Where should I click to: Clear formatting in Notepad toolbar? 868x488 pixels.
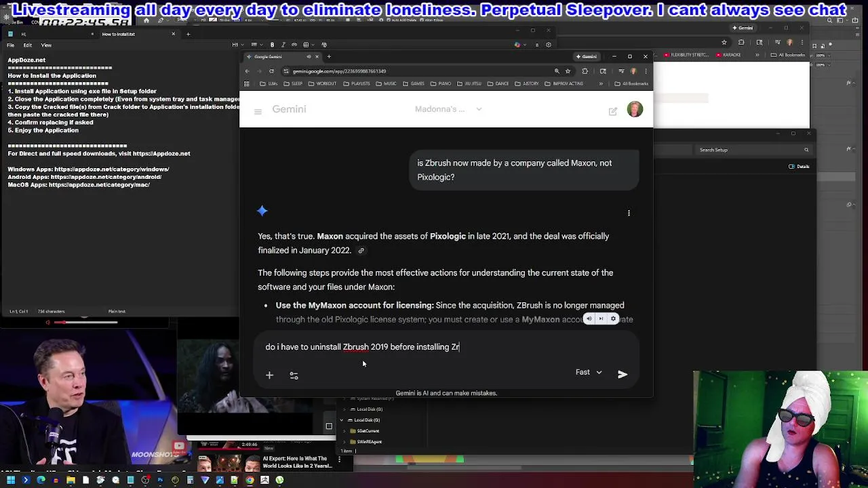pos(324,45)
